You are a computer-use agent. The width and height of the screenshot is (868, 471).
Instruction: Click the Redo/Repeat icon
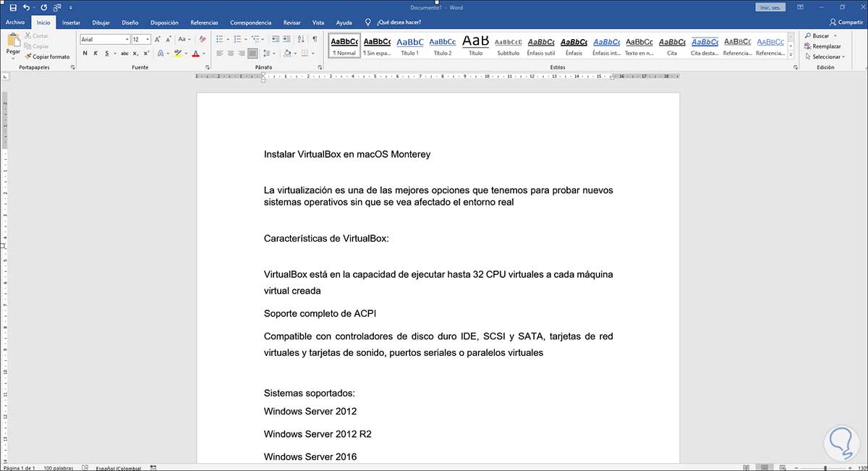click(44, 7)
